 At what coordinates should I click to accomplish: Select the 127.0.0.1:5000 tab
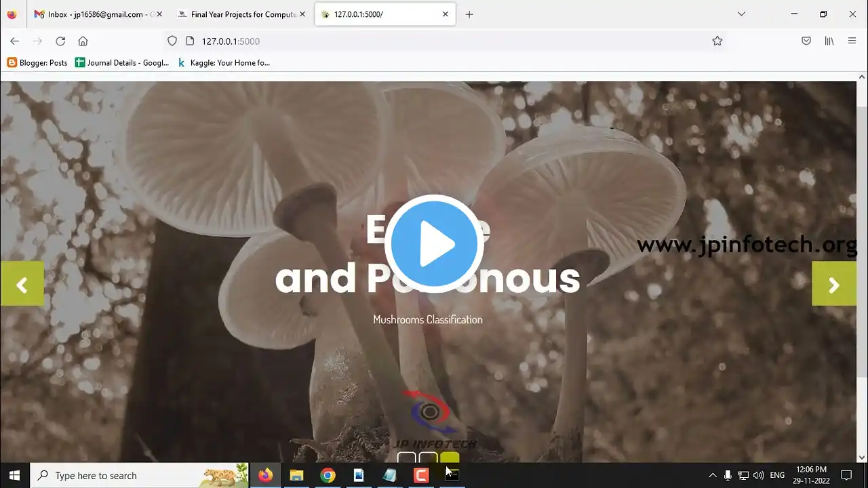(x=385, y=14)
